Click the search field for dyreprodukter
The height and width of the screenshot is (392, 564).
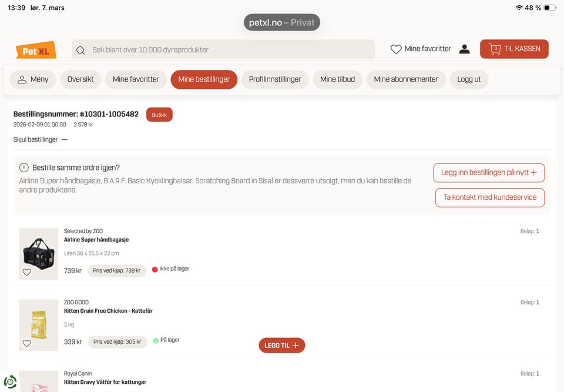click(223, 49)
